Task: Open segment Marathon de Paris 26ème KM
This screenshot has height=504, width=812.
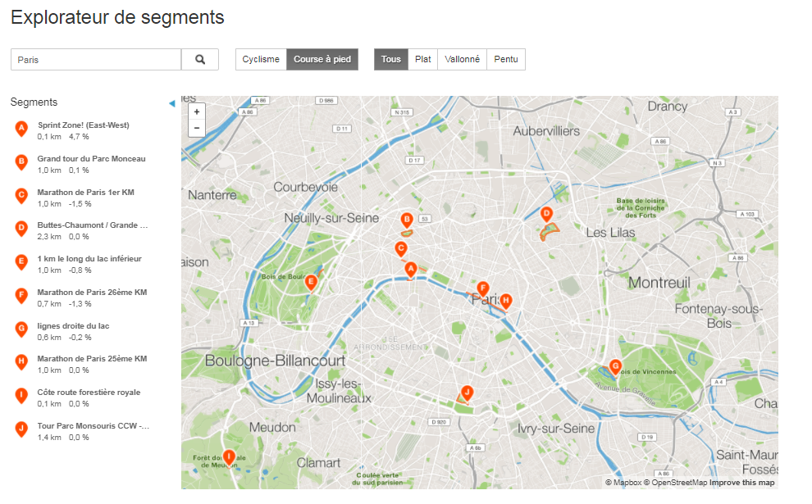Action: (92, 293)
